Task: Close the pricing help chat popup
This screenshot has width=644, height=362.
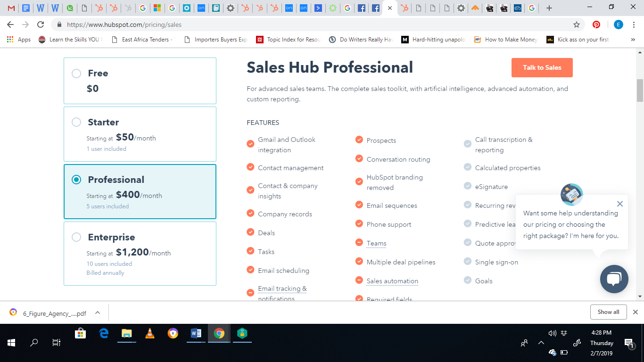Action: click(x=619, y=204)
